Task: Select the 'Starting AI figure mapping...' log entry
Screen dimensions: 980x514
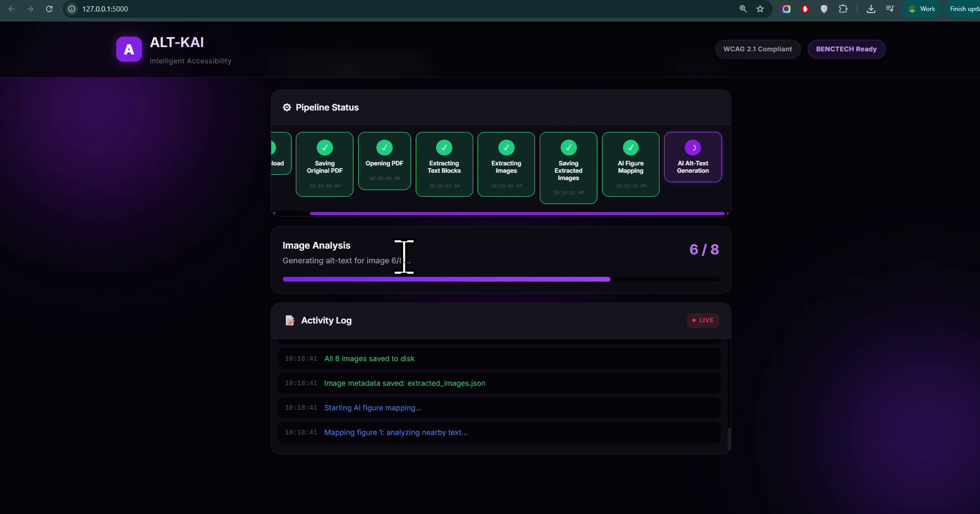Action: pos(373,408)
